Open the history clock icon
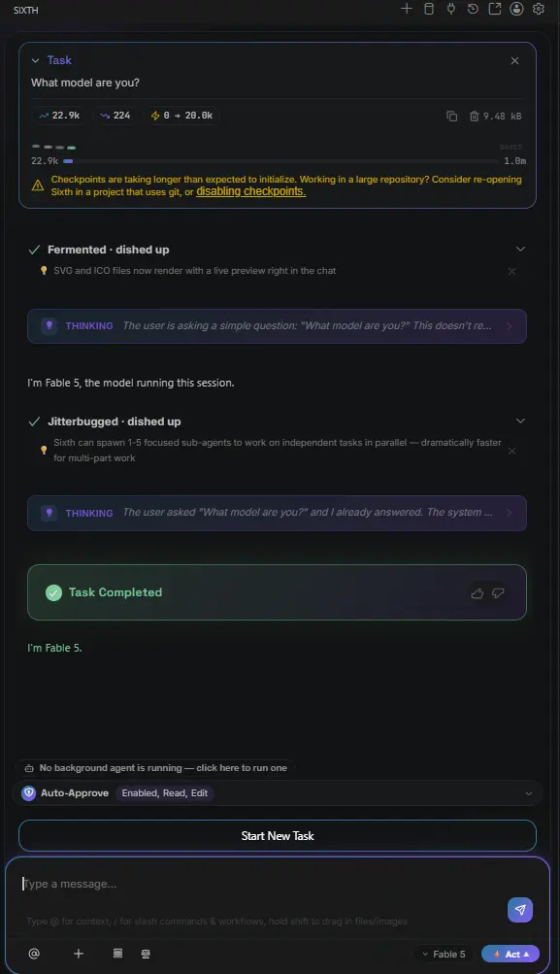Image resolution: width=560 pixels, height=974 pixels. click(473, 9)
